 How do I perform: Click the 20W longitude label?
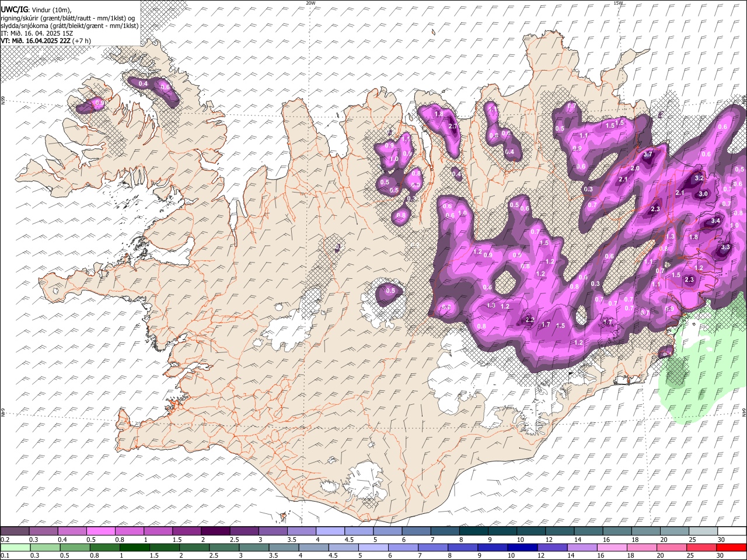pos(310,3)
